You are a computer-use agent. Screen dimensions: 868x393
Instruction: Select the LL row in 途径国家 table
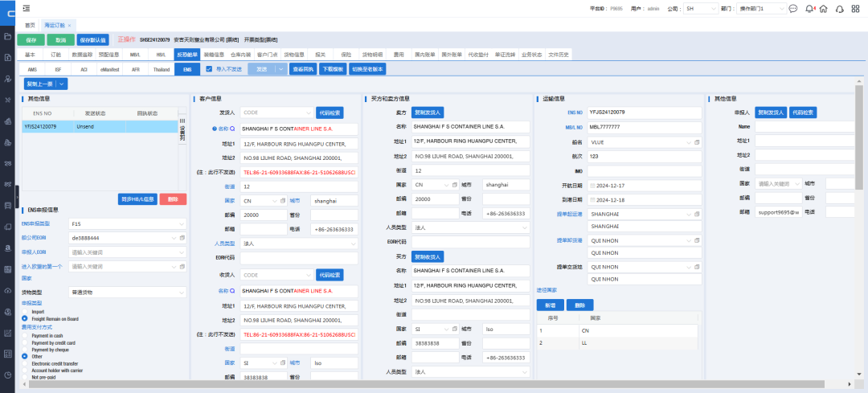[617, 342]
